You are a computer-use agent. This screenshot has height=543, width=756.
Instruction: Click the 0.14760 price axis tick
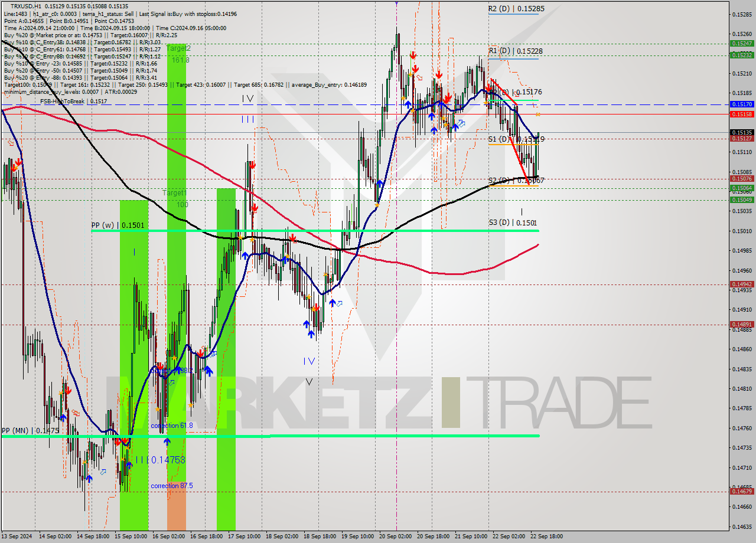coord(742,428)
